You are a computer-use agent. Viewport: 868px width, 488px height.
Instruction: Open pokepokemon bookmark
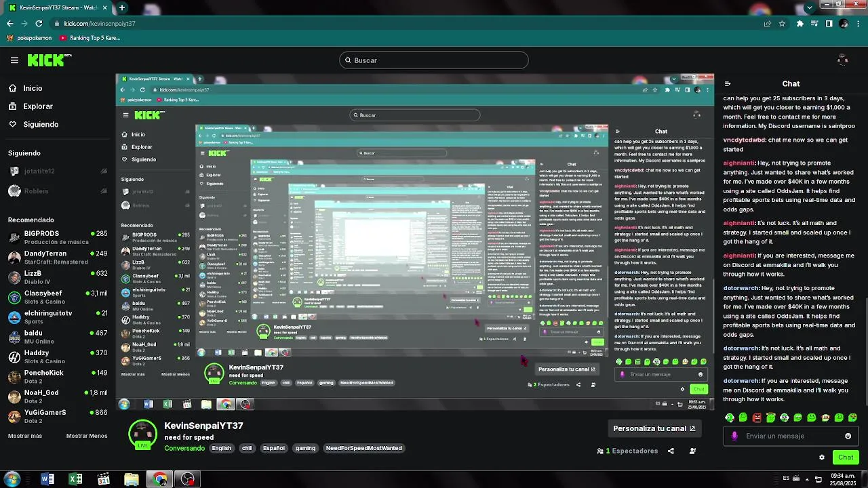click(x=28, y=38)
